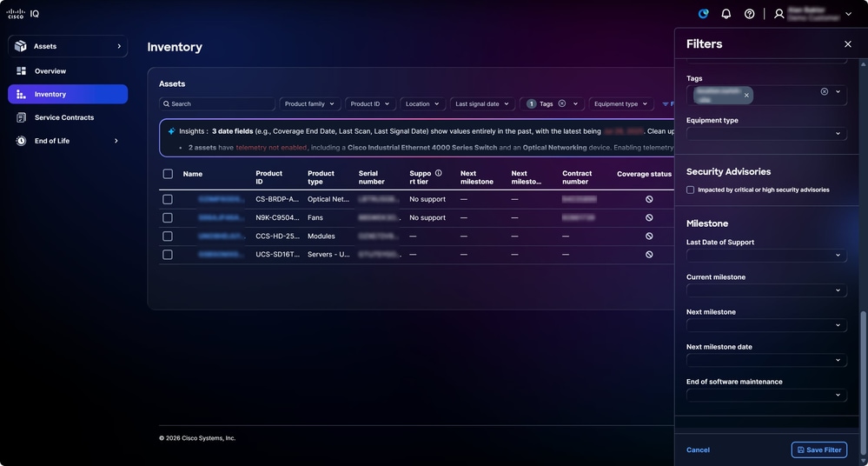
Task: Click the Insights sparkle icon
Action: pyautogui.click(x=171, y=131)
